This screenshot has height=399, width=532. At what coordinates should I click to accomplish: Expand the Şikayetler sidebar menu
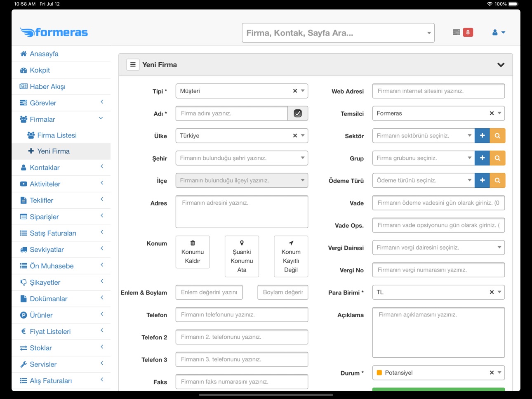[x=61, y=282]
